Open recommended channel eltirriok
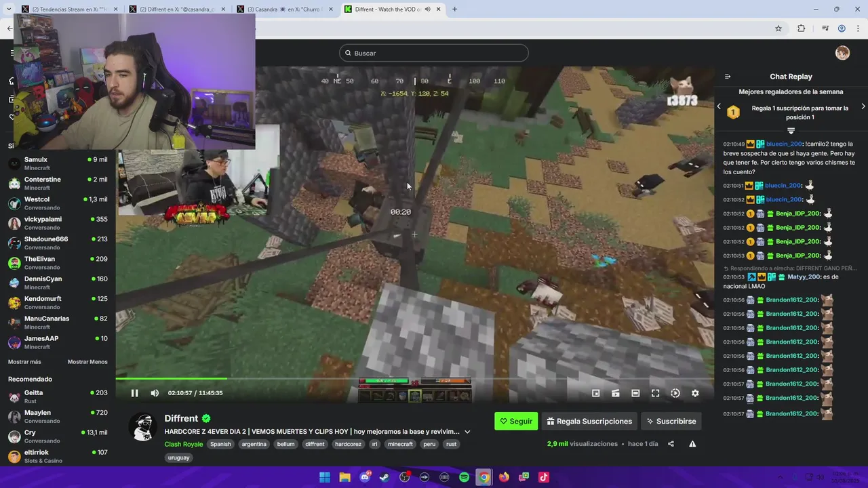 (x=58, y=456)
